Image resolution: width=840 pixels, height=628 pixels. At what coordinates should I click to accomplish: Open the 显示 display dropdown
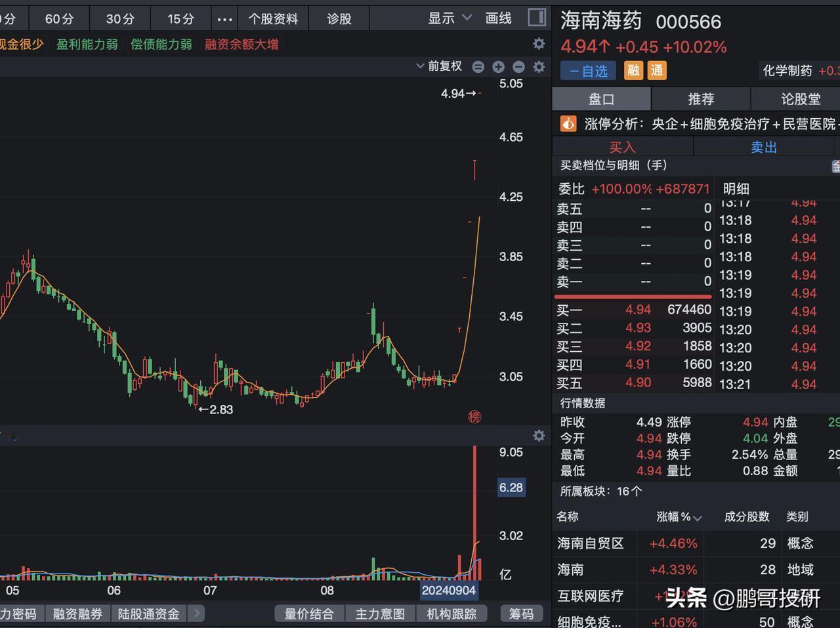click(450, 18)
